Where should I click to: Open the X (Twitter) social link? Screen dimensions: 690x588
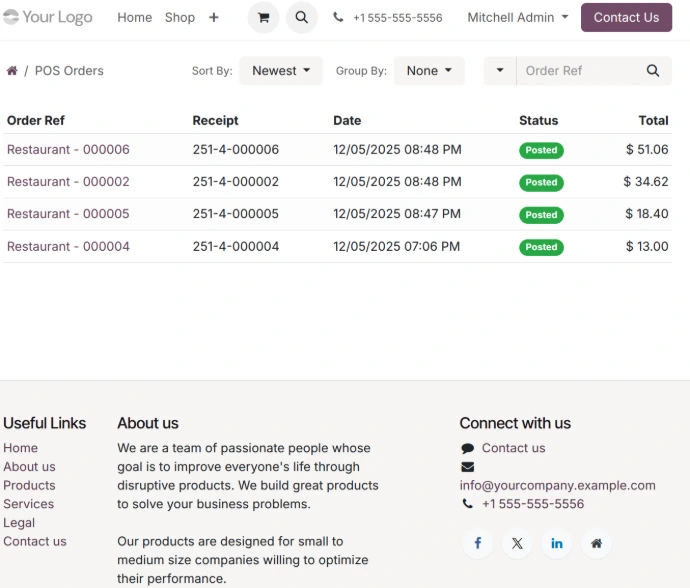point(517,543)
